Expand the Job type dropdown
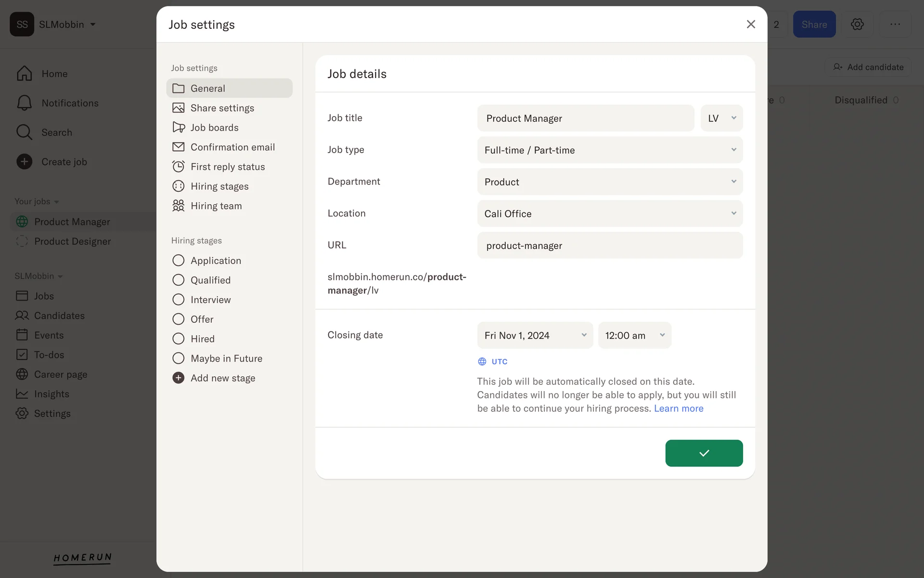 610,150
